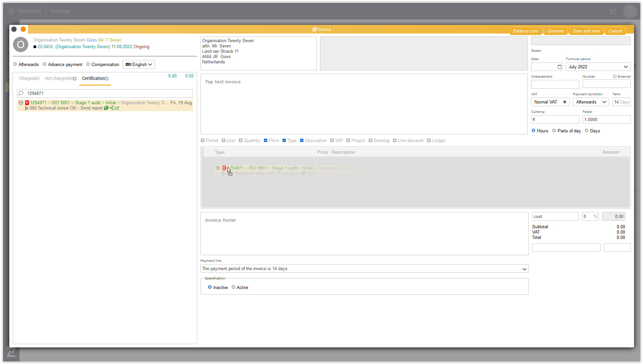This screenshot has height=364, width=643.
Task: Open the hamburger menu next to Dashboard
Action: (x=11, y=11)
